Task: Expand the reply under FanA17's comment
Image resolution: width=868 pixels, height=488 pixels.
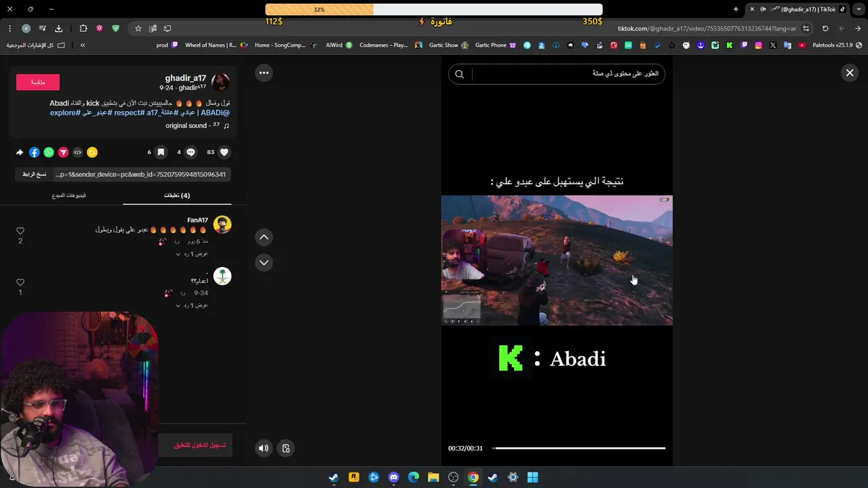Action: click(x=192, y=253)
